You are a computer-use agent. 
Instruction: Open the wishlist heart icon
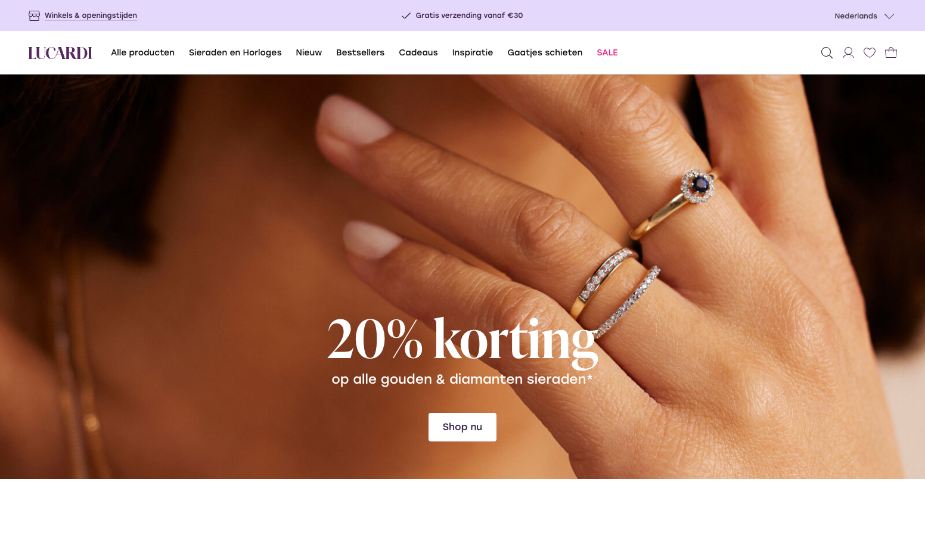(x=870, y=53)
